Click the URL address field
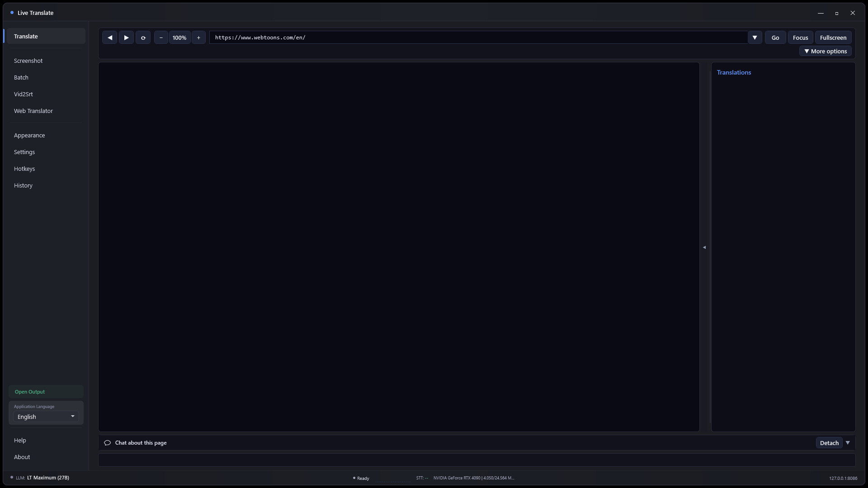The height and width of the screenshot is (488, 868). click(478, 38)
